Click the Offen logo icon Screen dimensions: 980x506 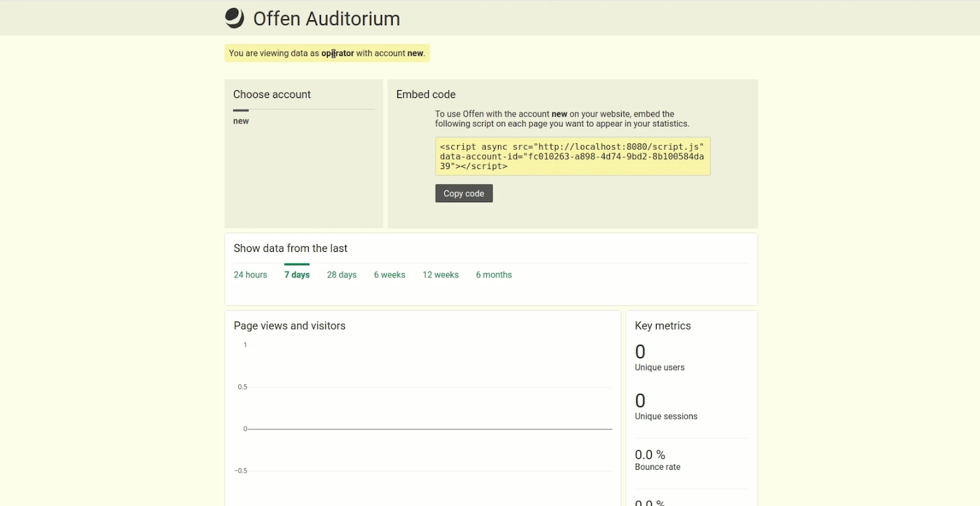[235, 18]
